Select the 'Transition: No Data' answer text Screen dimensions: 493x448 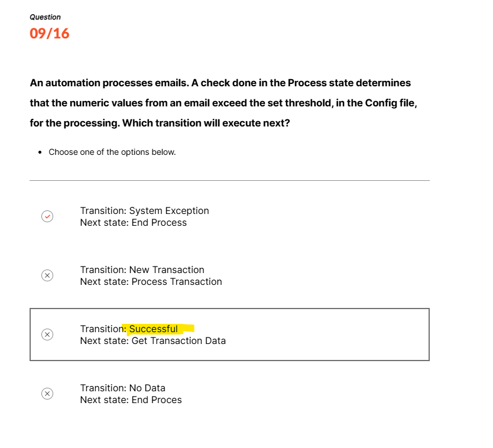(x=122, y=388)
